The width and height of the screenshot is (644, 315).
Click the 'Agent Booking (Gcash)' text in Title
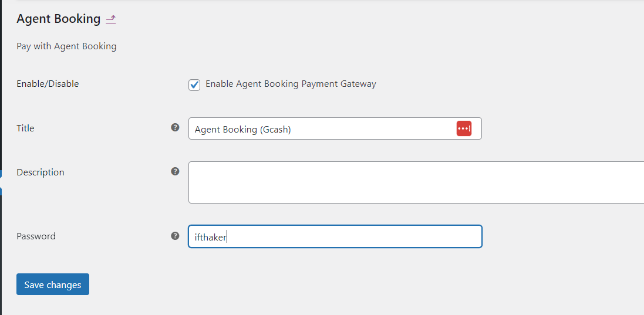(x=242, y=130)
